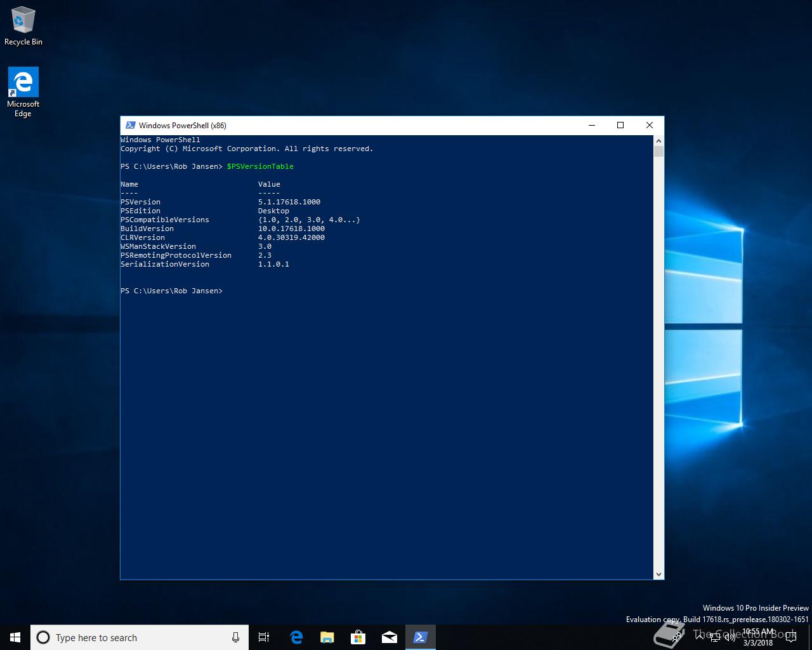Click the 'Name' column header in the output
The height and width of the screenshot is (650, 812).
129,184
